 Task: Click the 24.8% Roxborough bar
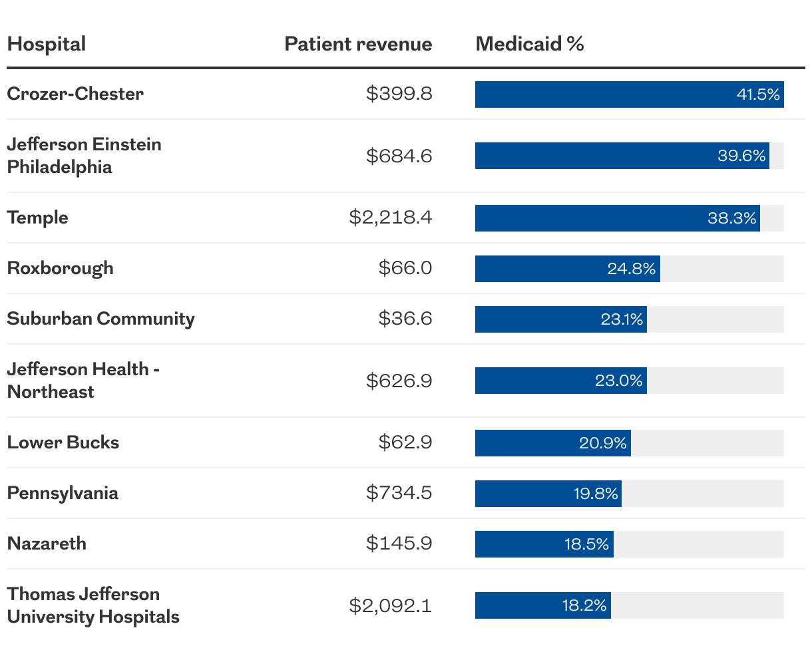(568, 269)
